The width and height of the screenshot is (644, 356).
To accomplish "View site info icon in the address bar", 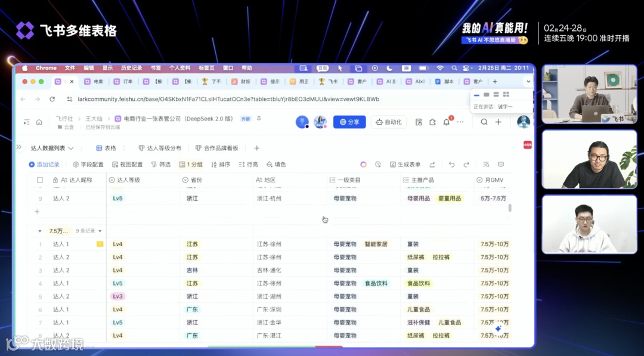I will 69,99.
